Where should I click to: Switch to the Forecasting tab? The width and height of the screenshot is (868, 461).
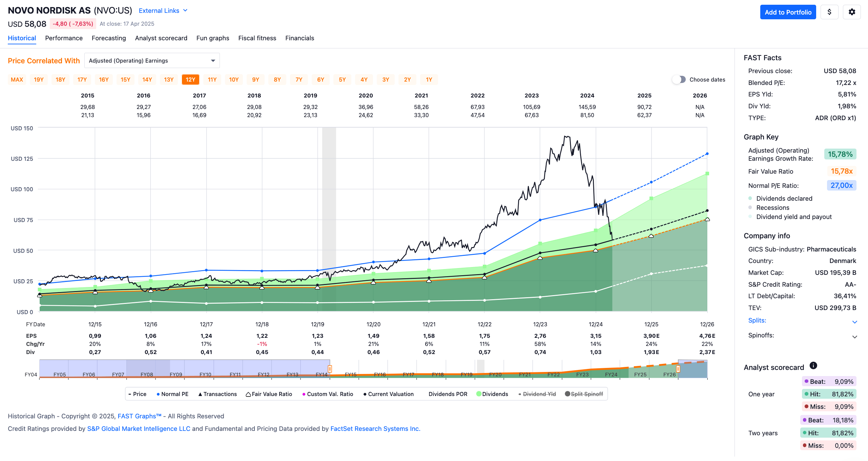pos(109,38)
